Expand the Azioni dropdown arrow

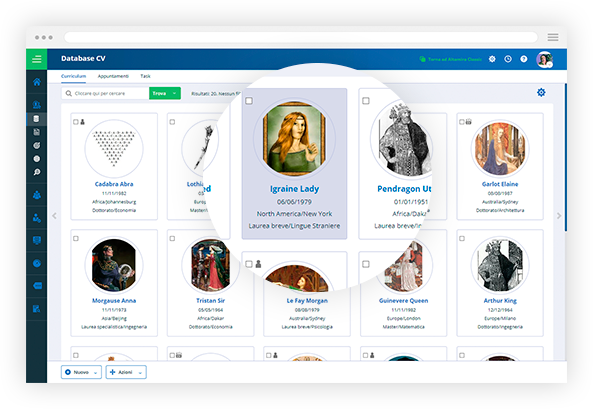(x=140, y=372)
